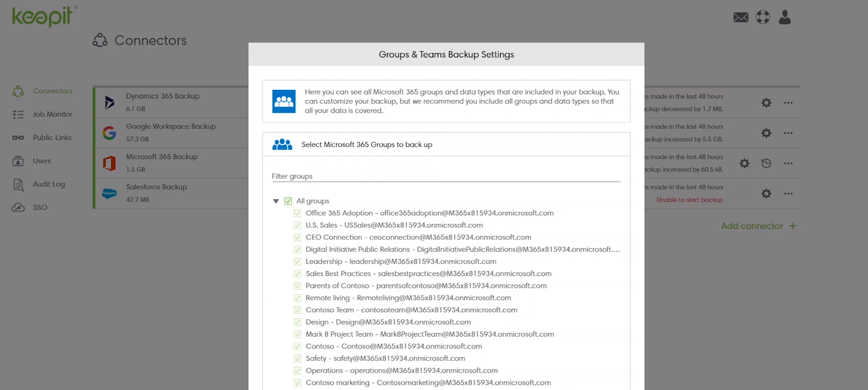Open Dynamics 365 Backup settings gear

point(766,103)
